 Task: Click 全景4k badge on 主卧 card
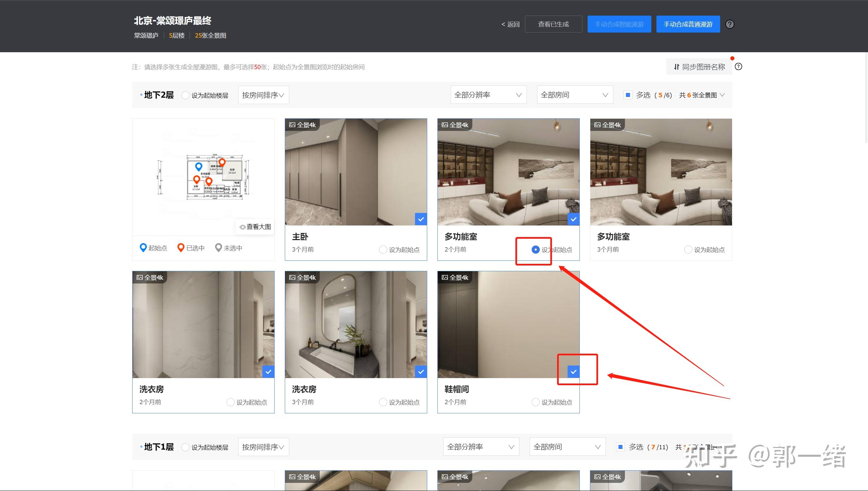302,125
